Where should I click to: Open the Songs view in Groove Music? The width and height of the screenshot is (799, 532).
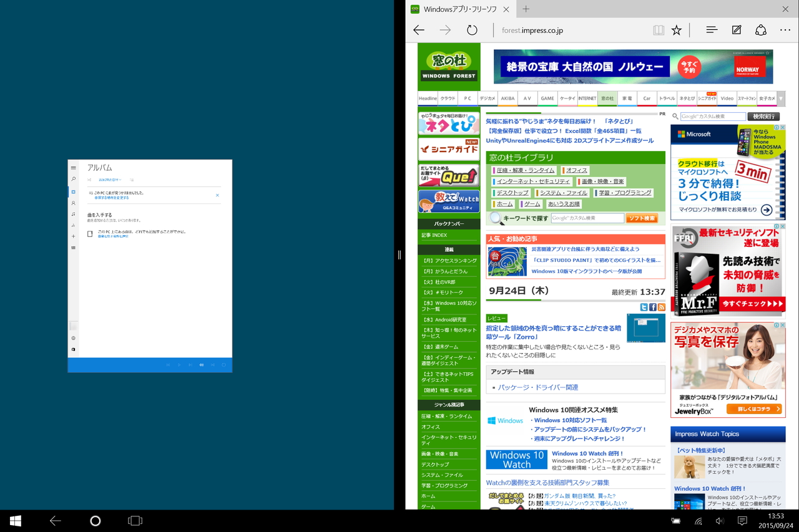[73, 213]
